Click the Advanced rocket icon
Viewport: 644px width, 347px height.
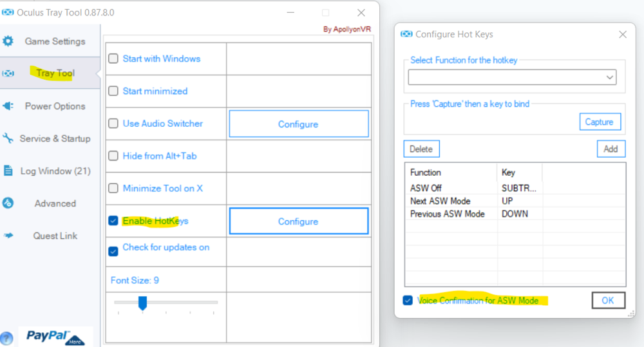pyautogui.click(x=8, y=203)
